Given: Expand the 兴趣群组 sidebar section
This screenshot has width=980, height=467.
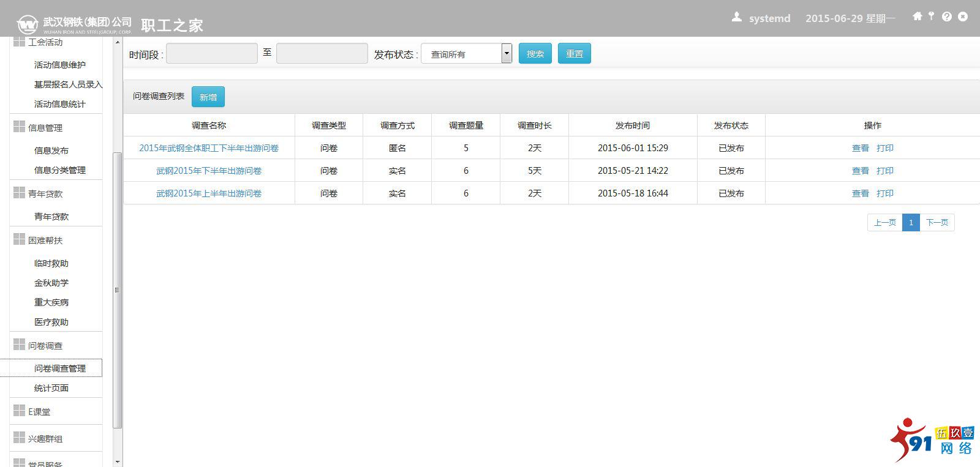Looking at the screenshot, I should click(x=45, y=439).
